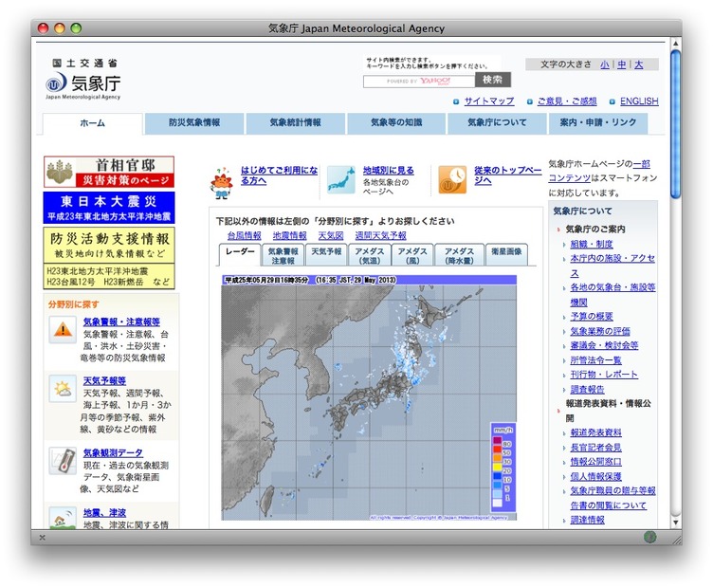Switch to the アメダス(風) map tab
Viewport: 713px width, 588px height.
(x=412, y=255)
